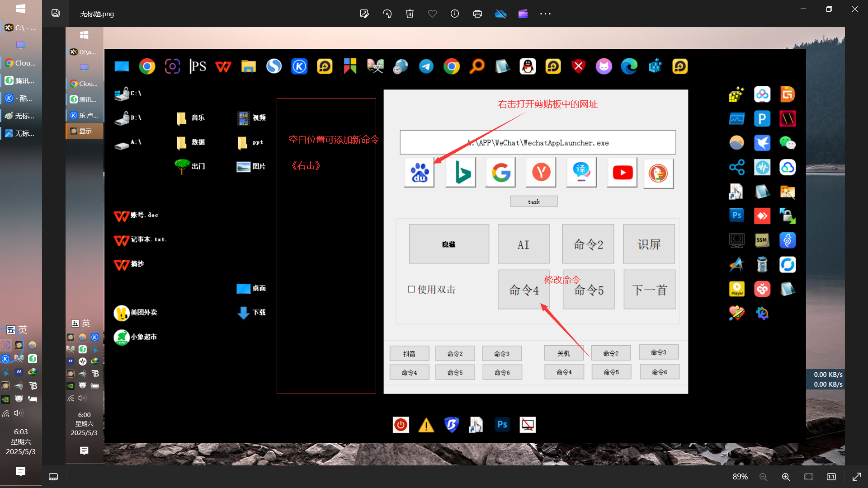Rotate the image clockwise
The image size is (868, 488).
(387, 14)
